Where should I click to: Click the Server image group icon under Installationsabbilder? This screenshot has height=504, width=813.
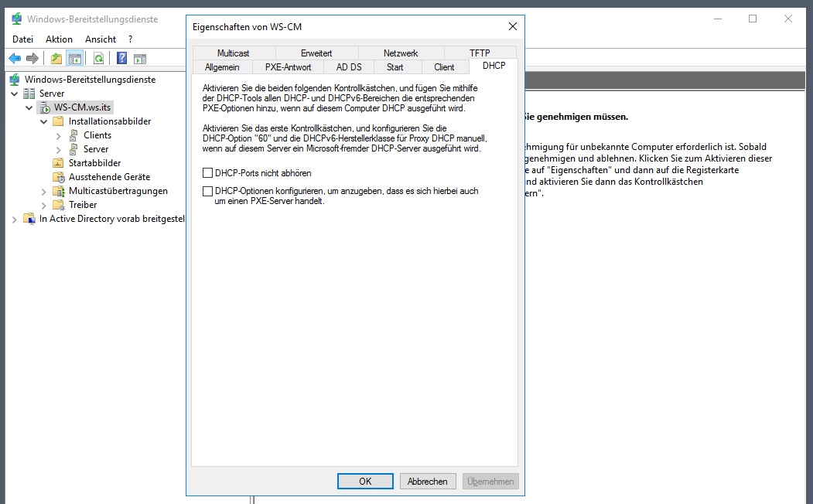tap(73, 149)
